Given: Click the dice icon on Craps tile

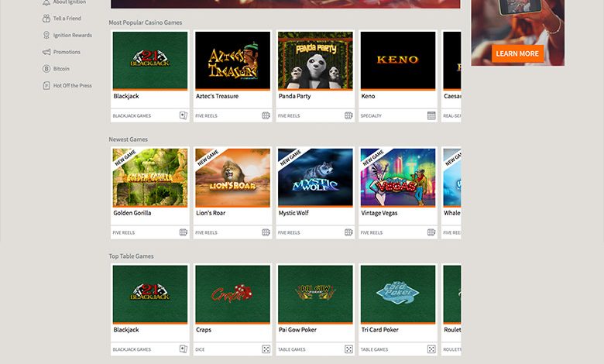Looking at the screenshot, I should pos(266,349).
